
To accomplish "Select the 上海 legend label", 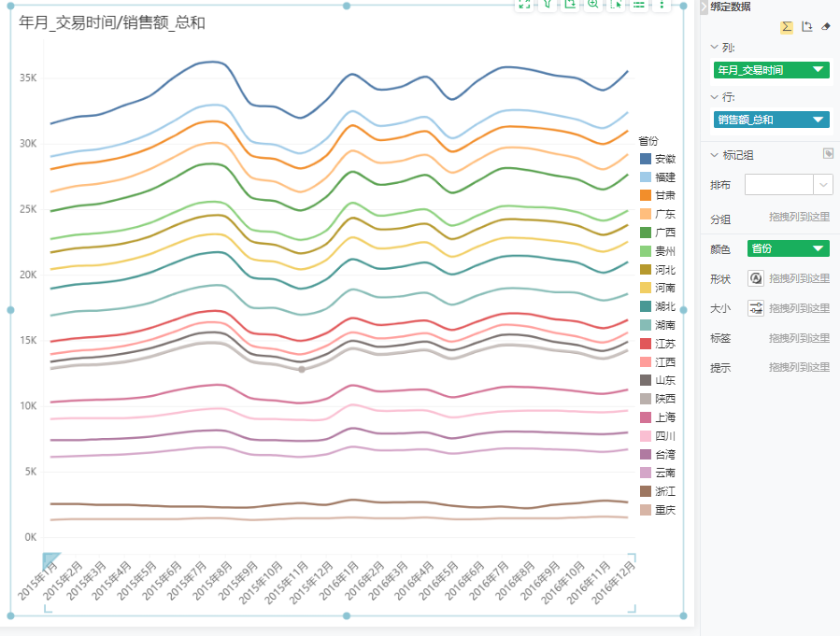I will (x=665, y=417).
